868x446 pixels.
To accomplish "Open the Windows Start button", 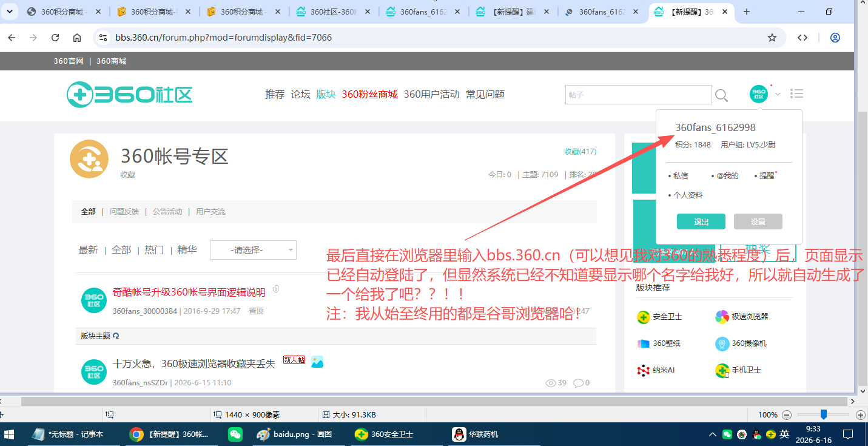I will click(x=9, y=434).
